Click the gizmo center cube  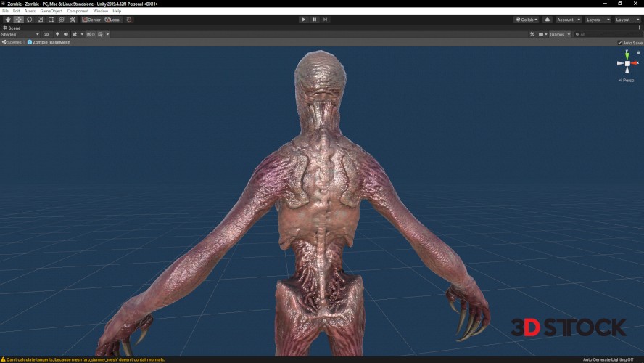coord(627,63)
